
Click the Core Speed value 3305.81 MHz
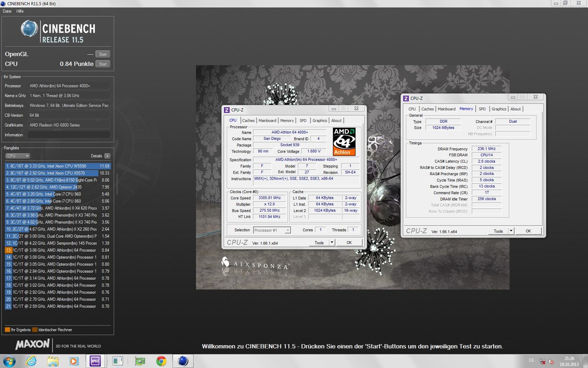coord(269,198)
